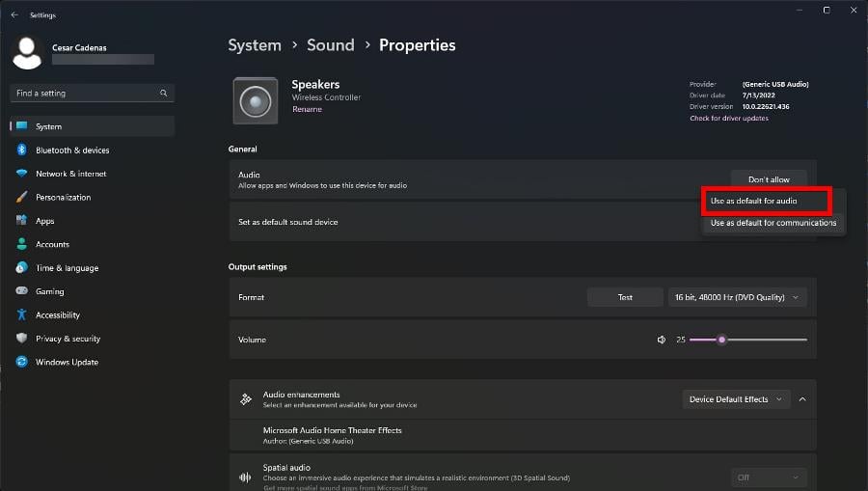Click the Spatial audio waveform icon
868x491 pixels.
point(245,477)
